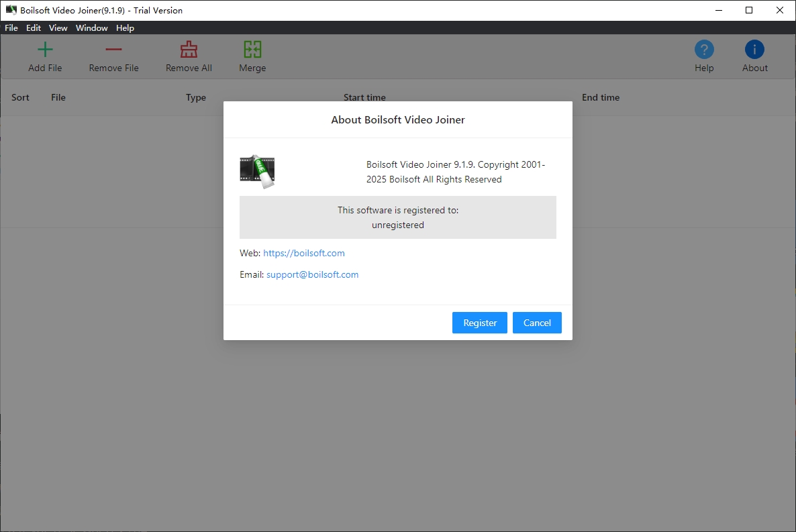Click the app icon in title bar
The image size is (796, 532).
pos(11,10)
